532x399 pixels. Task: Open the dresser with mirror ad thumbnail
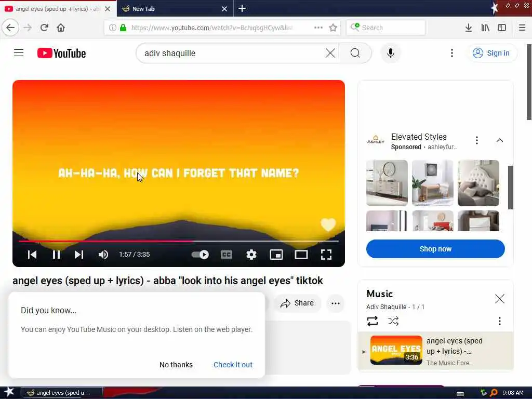[x=387, y=183]
